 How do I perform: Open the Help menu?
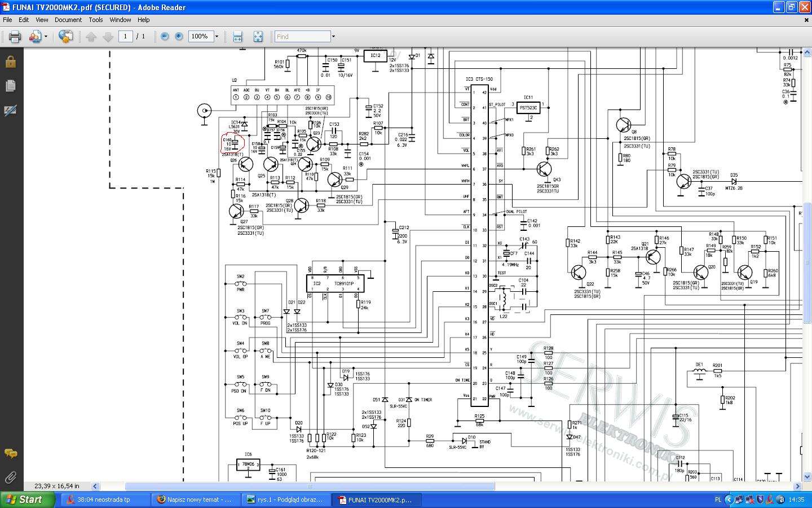144,20
